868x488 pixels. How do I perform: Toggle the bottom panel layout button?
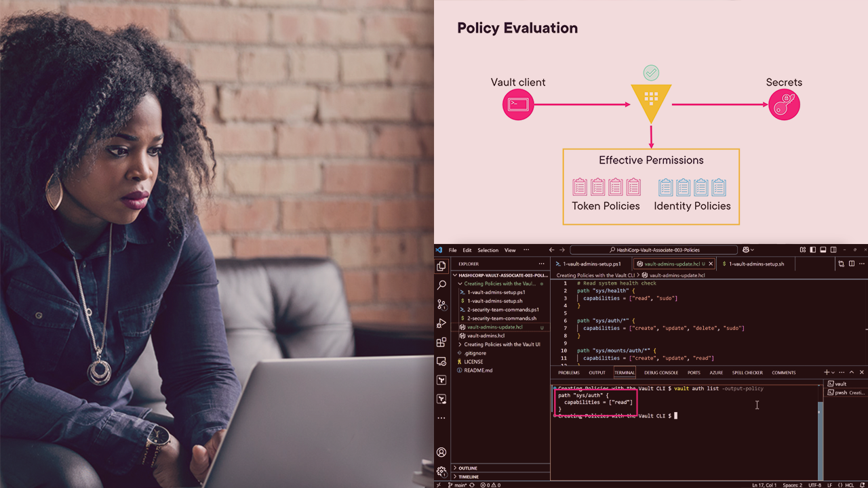click(822, 250)
